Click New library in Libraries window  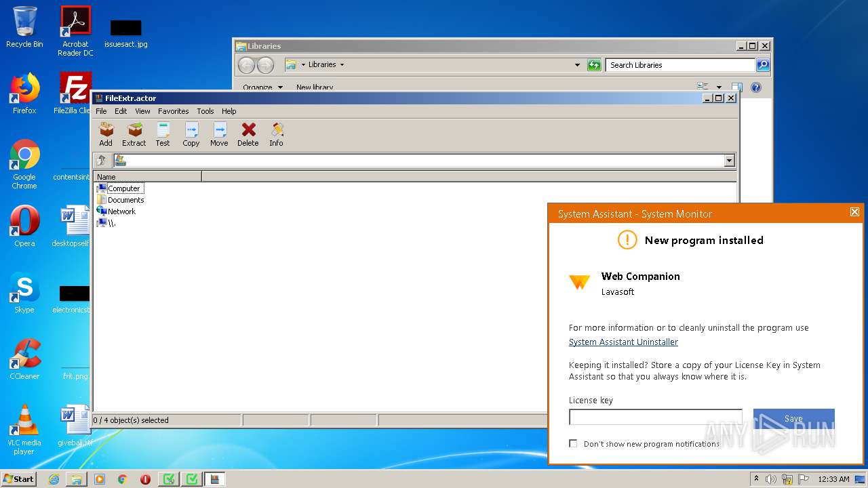315,87
